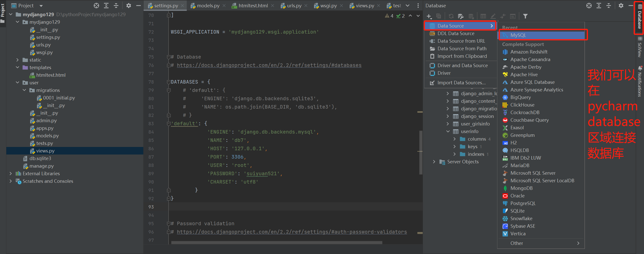Collapse the templates folder
Image resolution: width=644 pixels, height=254 pixels.
(x=17, y=67)
